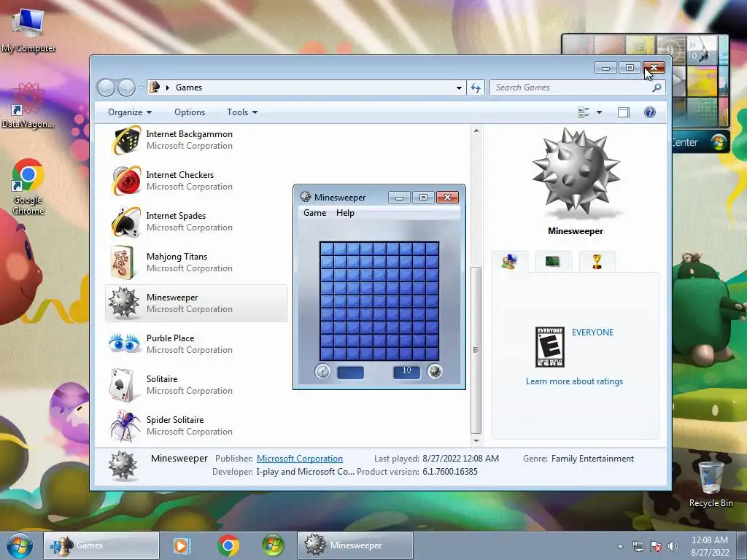
Task: Click the Minesweeper timer clock icon
Action: pyautogui.click(x=322, y=371)
